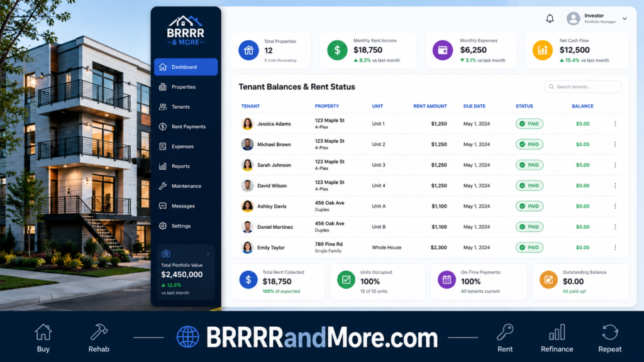Click the Investor profile avatar
This screenshot has height=362, width=644.
[x=574, y=18]
